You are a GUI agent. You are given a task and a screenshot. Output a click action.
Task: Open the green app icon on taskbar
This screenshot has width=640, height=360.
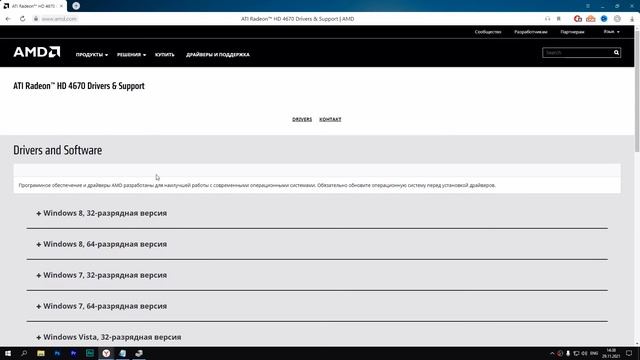(90, 353)
